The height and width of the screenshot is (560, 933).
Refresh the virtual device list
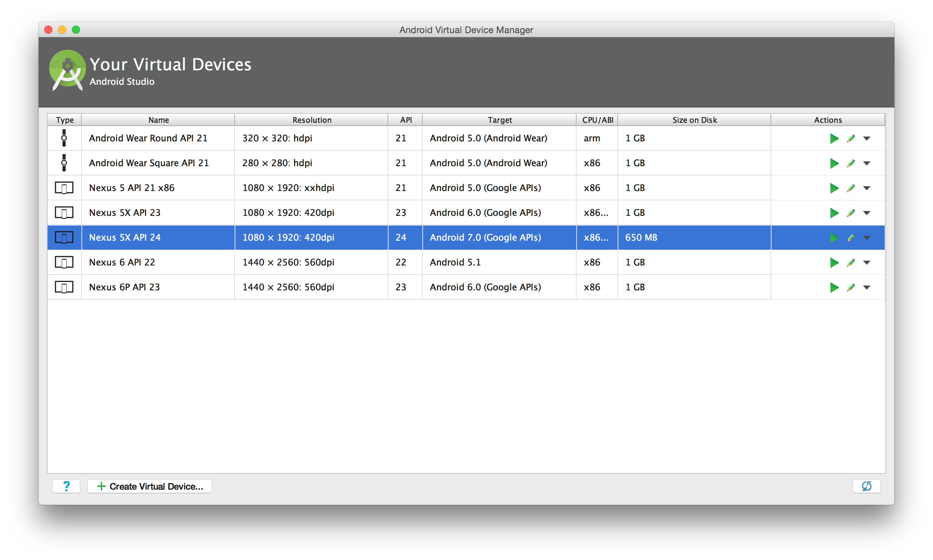(866, 486)
